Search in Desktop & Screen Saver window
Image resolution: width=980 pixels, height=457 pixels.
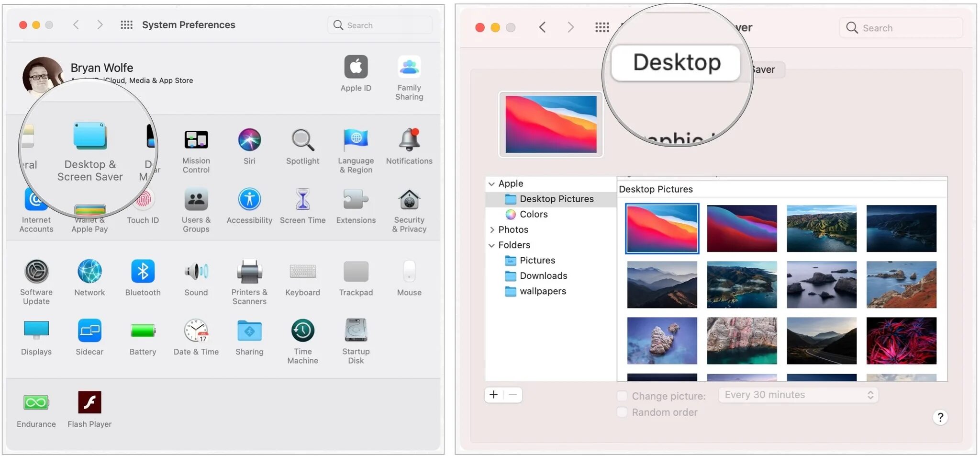901,28
